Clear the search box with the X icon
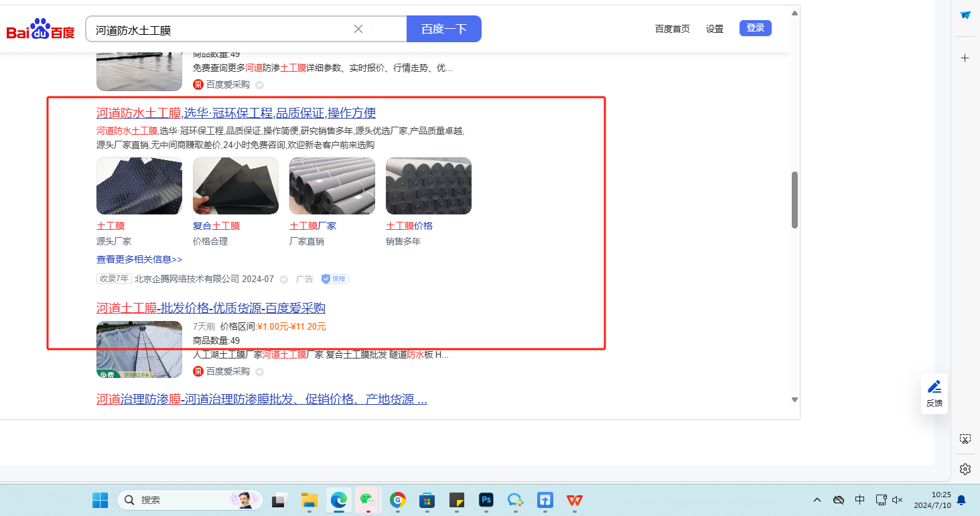The width and height of the screenshot is (980, 516). click(x=358, y=29)
